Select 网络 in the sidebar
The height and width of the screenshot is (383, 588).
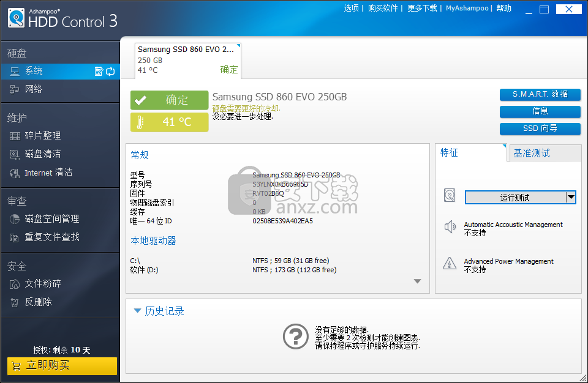pos(61,89)
